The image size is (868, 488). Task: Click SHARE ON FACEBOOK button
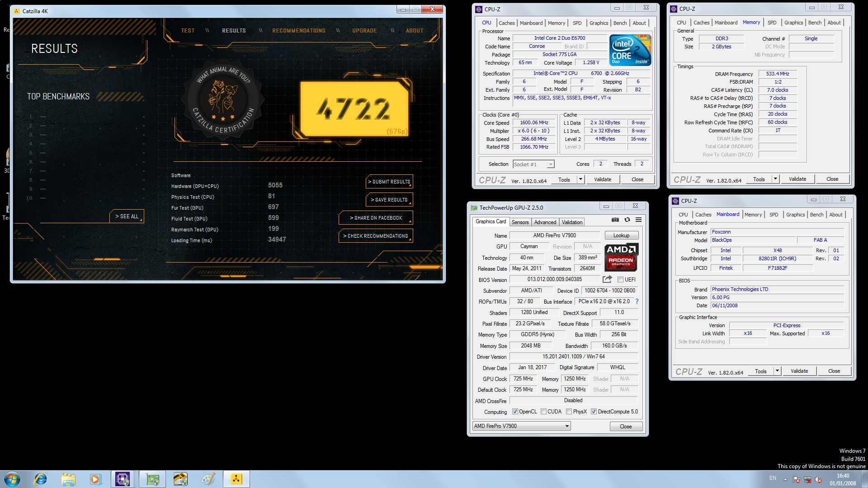tap(376, 218)
